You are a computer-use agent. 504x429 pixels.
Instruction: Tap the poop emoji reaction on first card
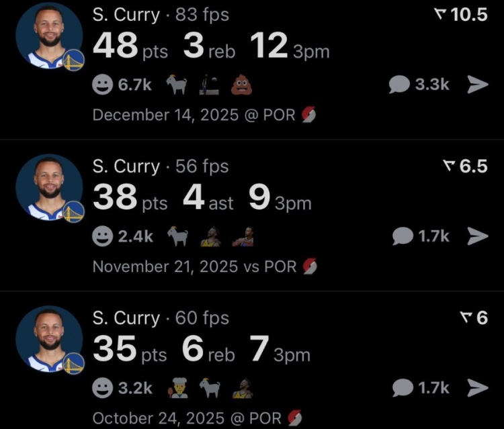pyautogui.click(x=241, y=84)
